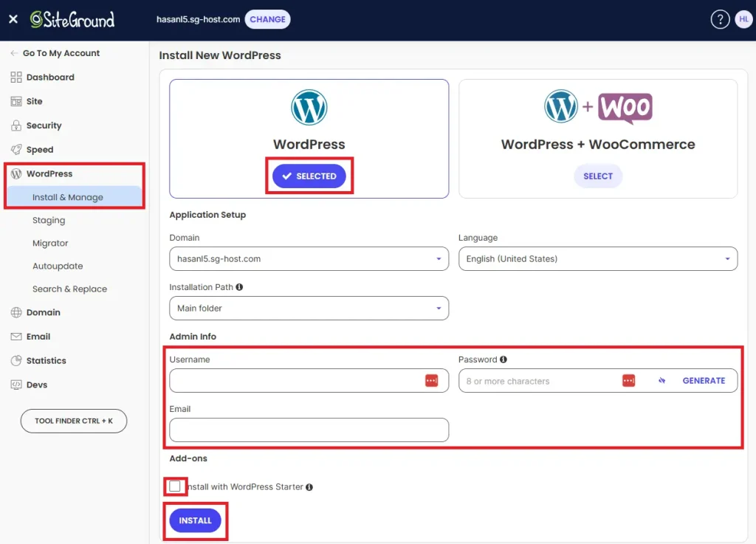The height and width of the screenshot is (544, 756).
Task: Open Search & Replace submenu item
Action: click(69, 289)
